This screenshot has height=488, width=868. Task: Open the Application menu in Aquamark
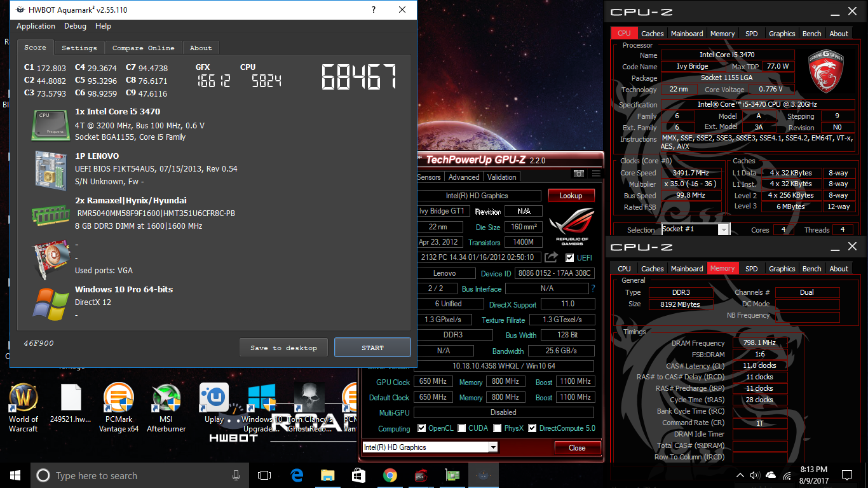36,26
